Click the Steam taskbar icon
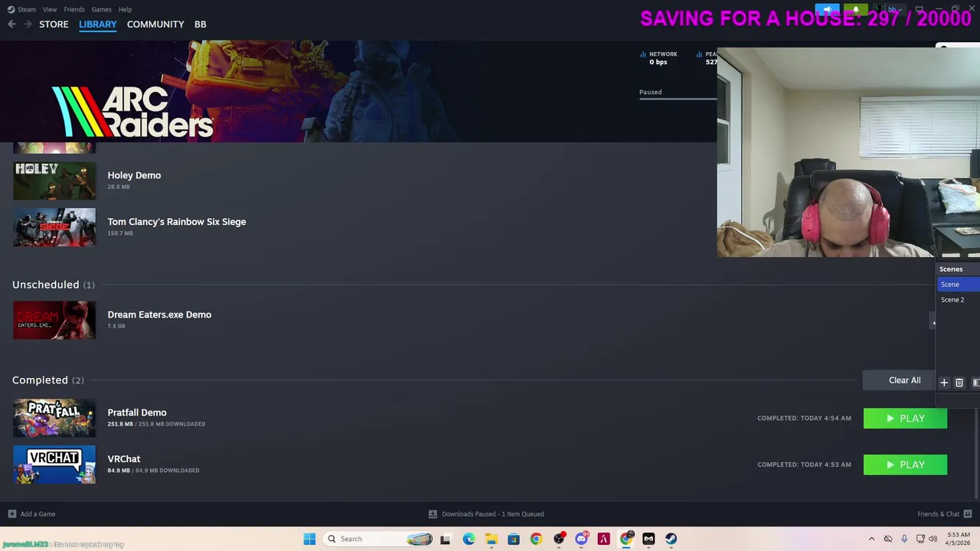980x551 pixels. (671, 539)
